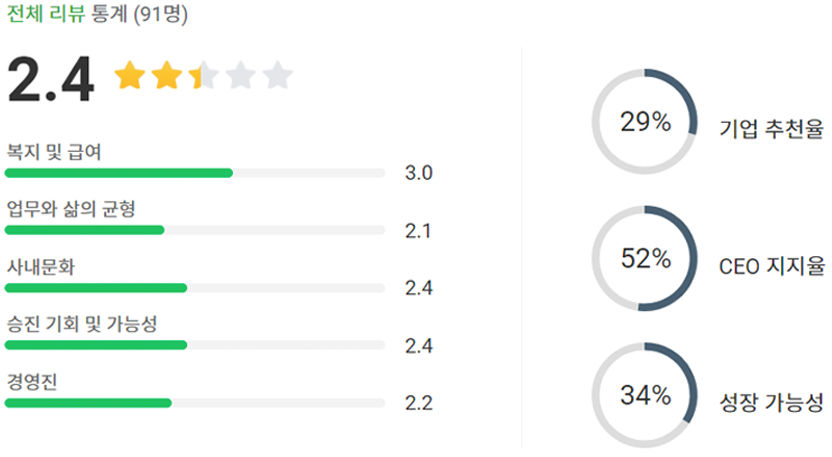Click the overall 2.4 rating score
This screenshot has height=457, width=832.
point(50,79)
